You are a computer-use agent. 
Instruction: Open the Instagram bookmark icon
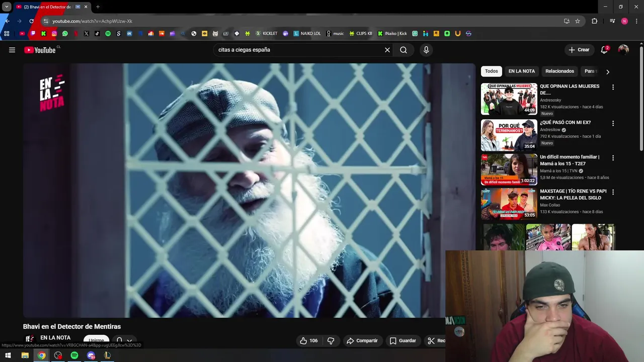(x=54, y=34)
